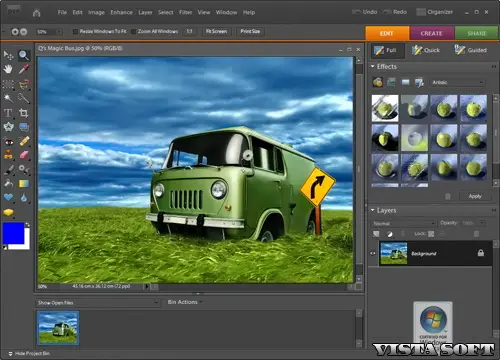The height and width of the screenshot is (360, 500).
Task: Open the zoom percentage dropdown arrow
Action: click(59, 32)
